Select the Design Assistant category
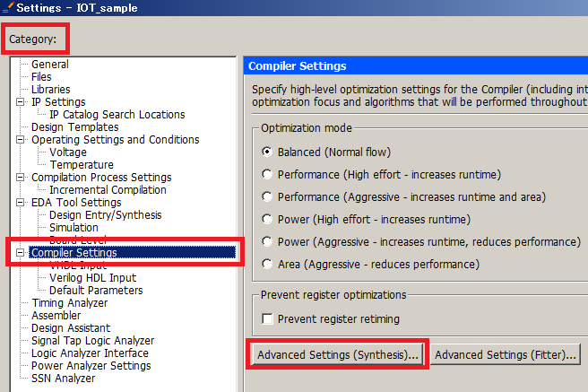This screenshot has height=392, width=588. [73, 328]
